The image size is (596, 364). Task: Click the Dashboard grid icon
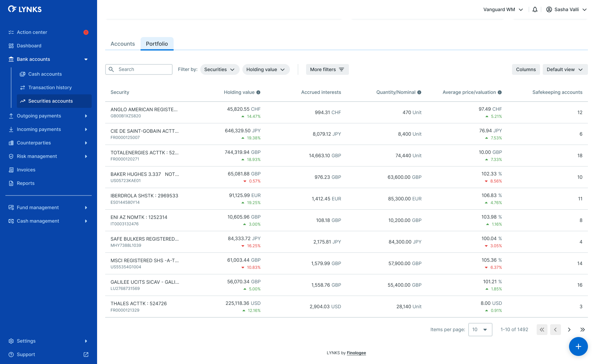11,46
